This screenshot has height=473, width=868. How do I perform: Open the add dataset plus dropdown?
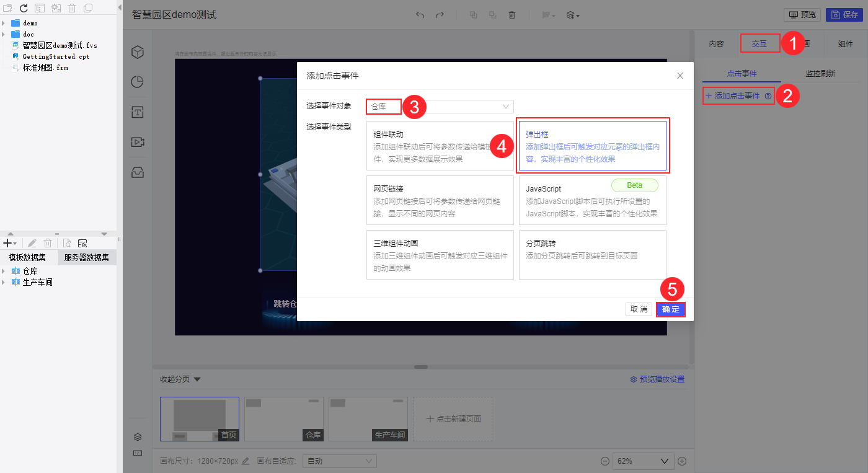pyautogui.click(x=10, y=243)
